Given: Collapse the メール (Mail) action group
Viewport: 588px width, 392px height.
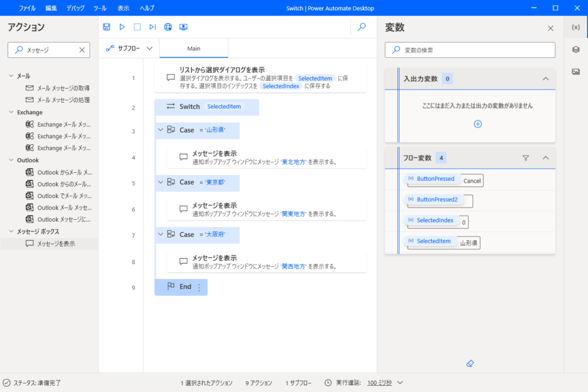Looking at the screenshot, I should click(11, 76).
